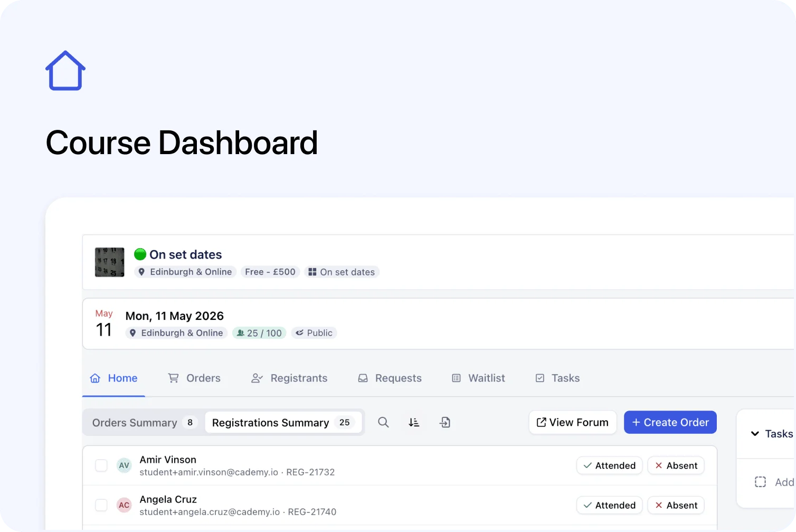Click the Add task dashed-box icon
This screenshot has height=532, width=796.
[760, 482]
